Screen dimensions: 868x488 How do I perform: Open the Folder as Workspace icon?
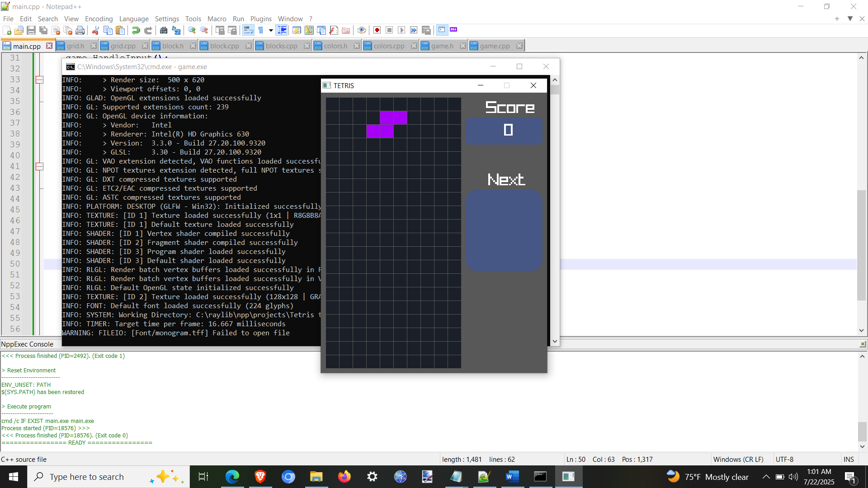tap(346, 30)
